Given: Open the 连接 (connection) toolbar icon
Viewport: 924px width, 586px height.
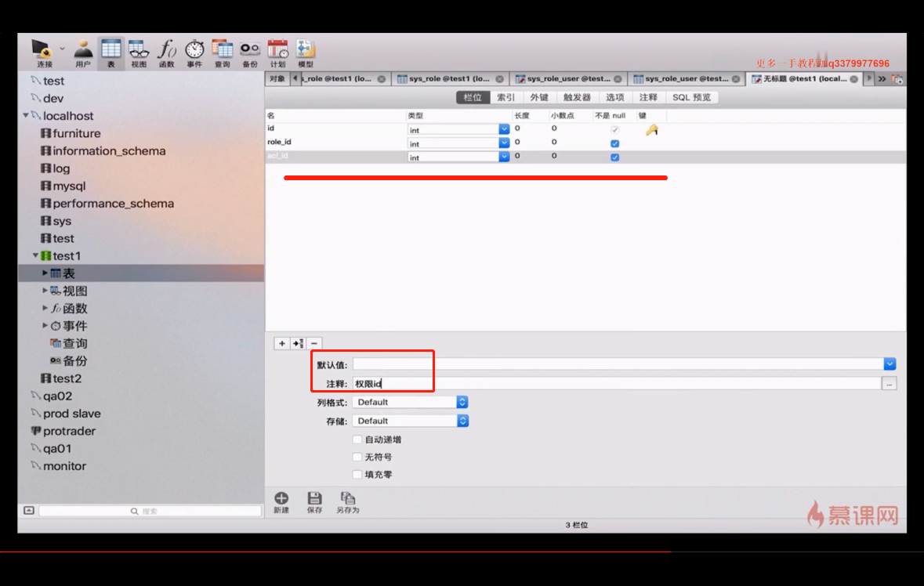Looking at the screenshot, I should (44, 53).
